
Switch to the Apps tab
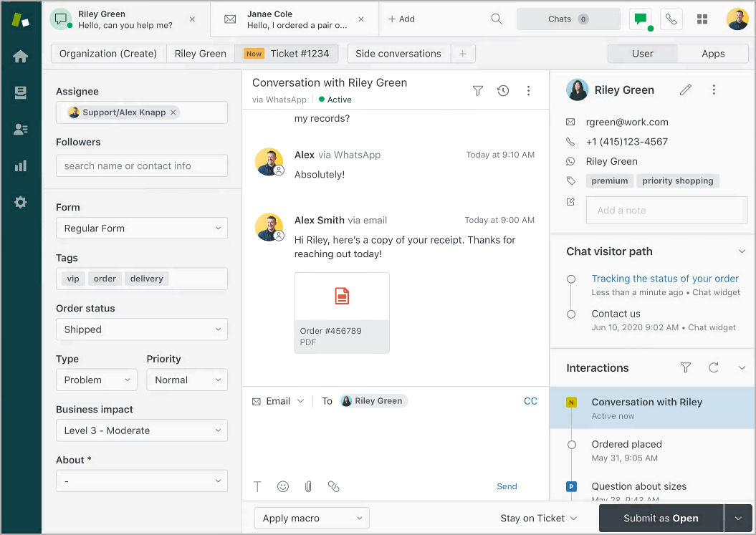713,53
